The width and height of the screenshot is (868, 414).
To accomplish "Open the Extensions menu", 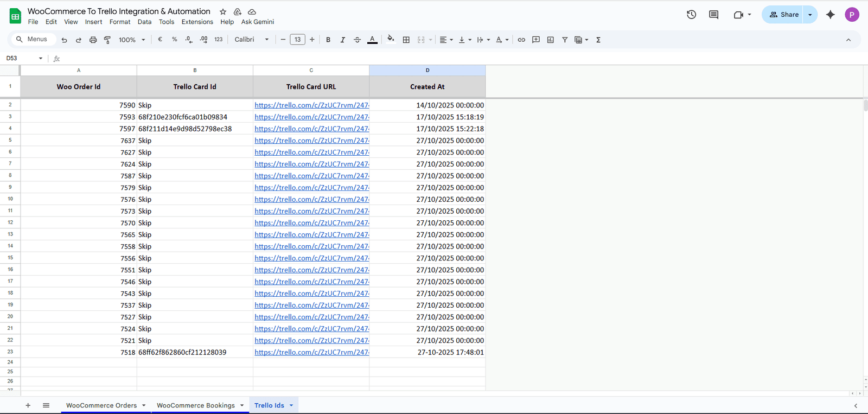I will (197, 22).
